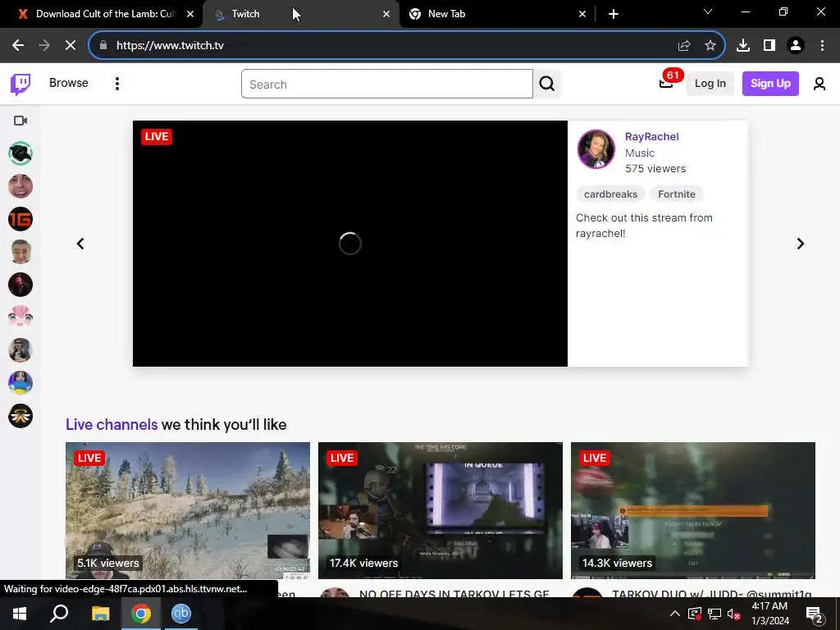840x630 pixels.
Task: Open qBittorrent from taskbar
Action: (181, 614)
